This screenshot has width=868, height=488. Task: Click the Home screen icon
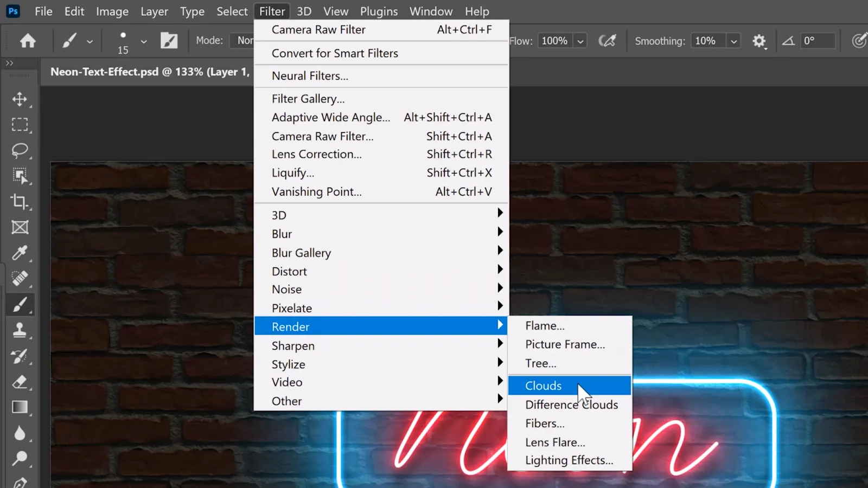pos(28,41)
